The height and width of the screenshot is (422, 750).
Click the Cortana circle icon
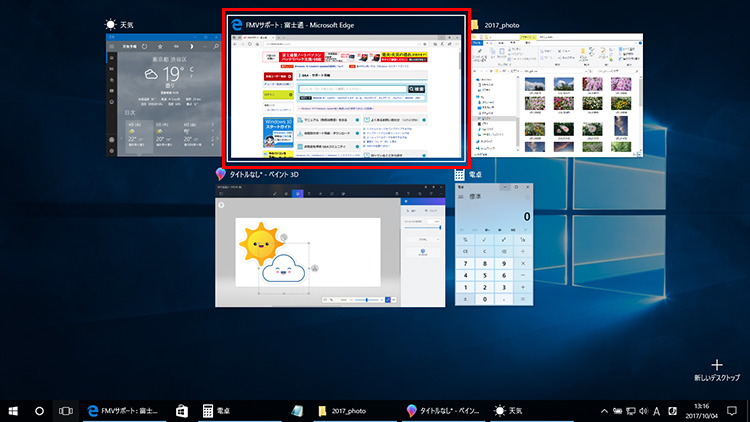[x=40, y=410]
